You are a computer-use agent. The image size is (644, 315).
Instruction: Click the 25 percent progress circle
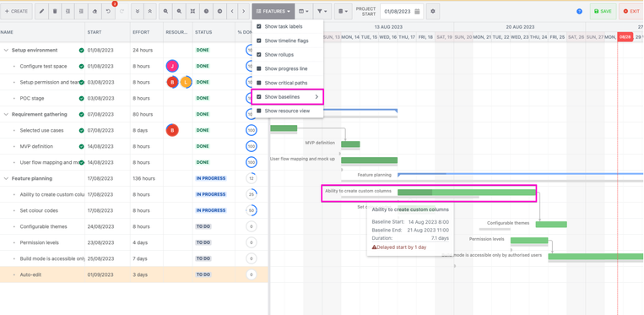[x=252, y=194]
